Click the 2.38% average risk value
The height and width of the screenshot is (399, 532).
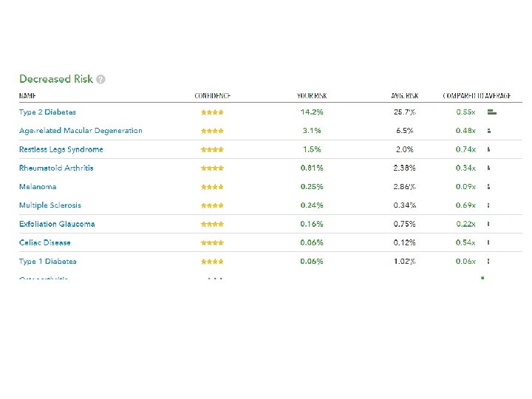tap(405, 168)
